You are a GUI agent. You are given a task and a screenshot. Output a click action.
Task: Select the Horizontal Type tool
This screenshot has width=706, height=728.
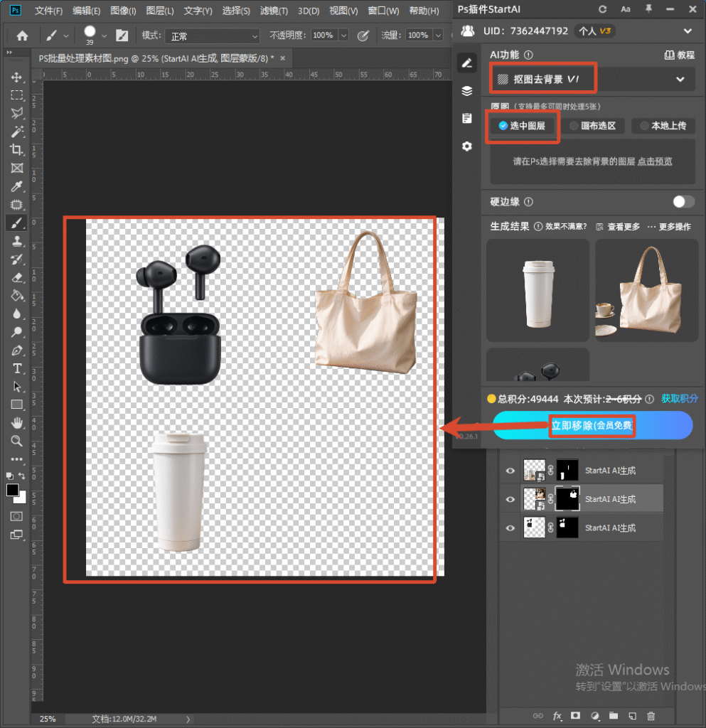17,369
